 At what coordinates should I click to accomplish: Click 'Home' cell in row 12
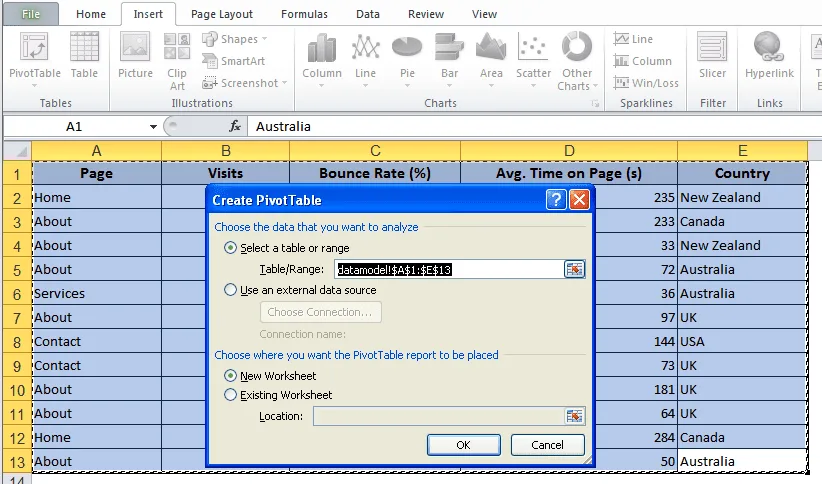pyautogui.click(x=96, y=438)
